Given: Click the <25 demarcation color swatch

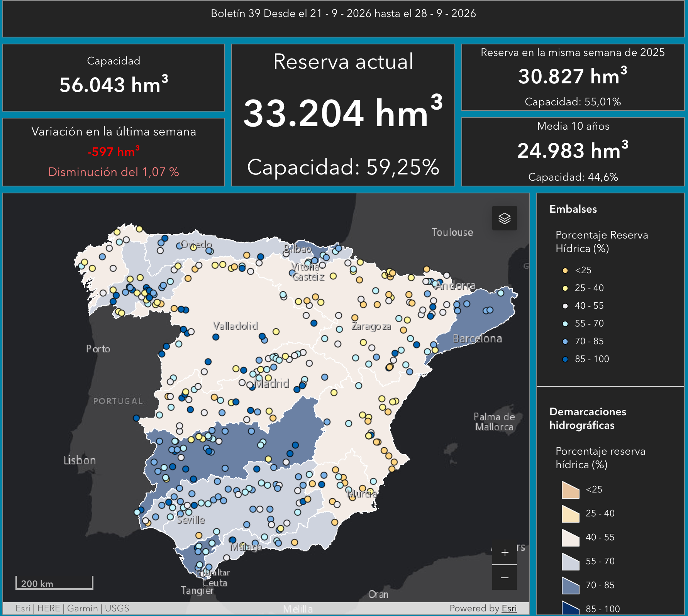Looking at the screenshot, I should [571, 490].
